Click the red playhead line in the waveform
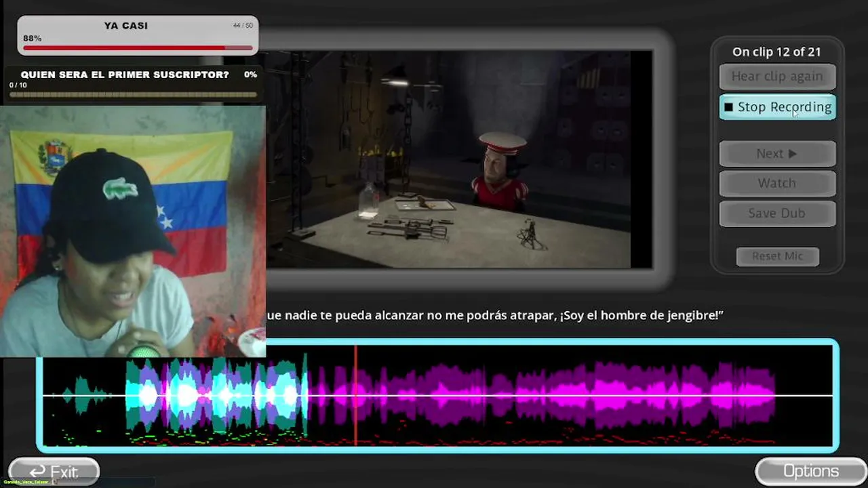Screen dimensions: 868x488 pyautogui.click(x=355, y=395)
